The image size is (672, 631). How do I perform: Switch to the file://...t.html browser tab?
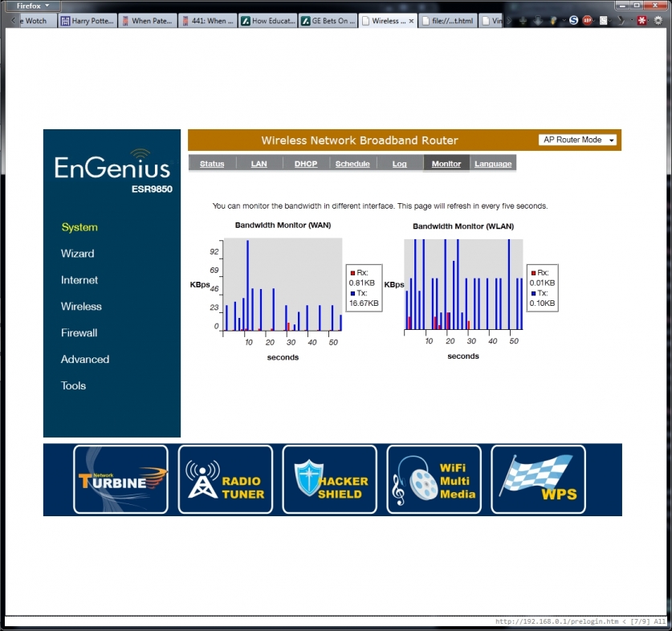[x=448, y=21]
